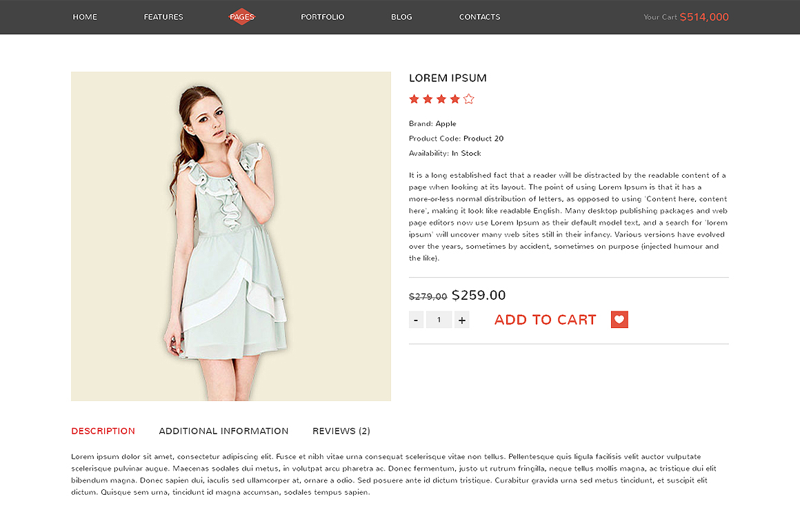Click the dress product image
Screen dimensions: 800x532
(230, 236)
